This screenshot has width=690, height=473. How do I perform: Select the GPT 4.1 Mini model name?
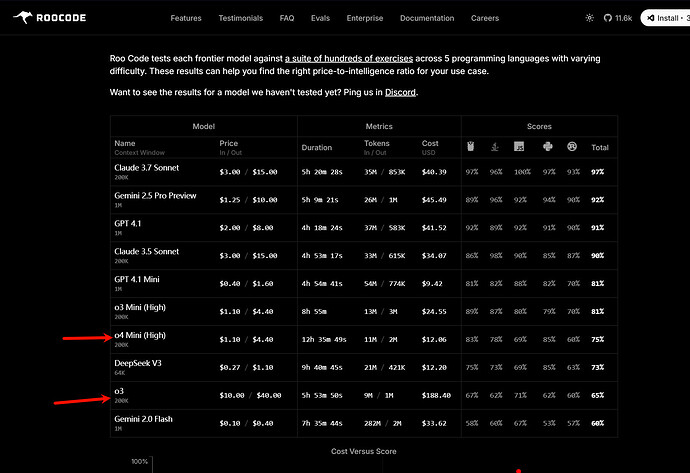[137, 279]
